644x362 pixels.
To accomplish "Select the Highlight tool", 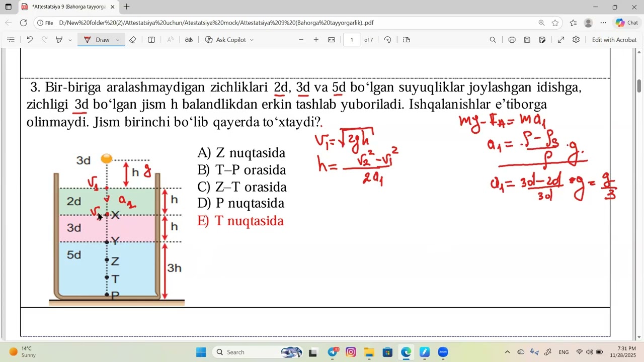I will 59,40.
